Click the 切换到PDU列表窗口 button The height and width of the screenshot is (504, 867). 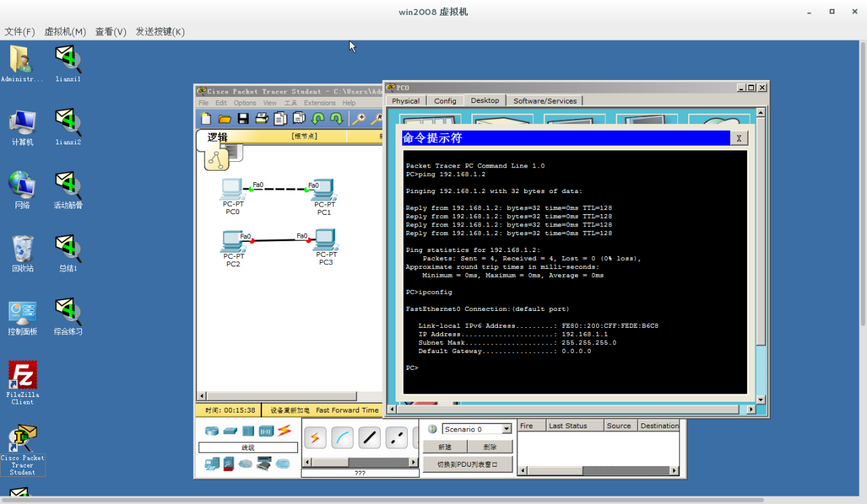click(x=467, y=465)
